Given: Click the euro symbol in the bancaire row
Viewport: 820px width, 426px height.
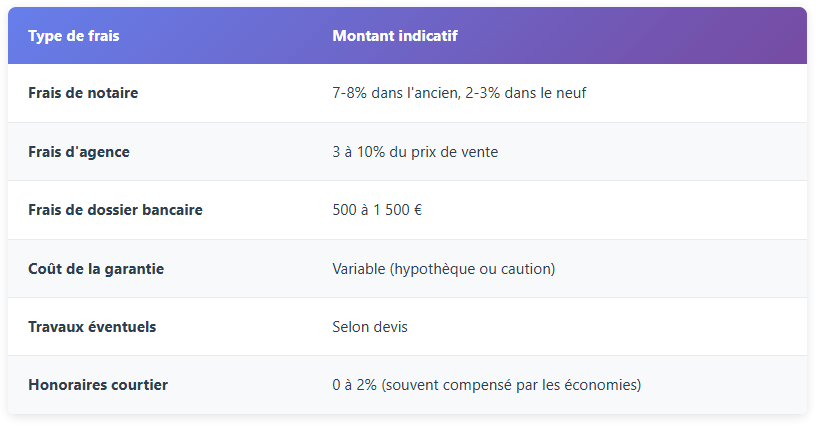Looking at the screenshot, I should (417, 210).
